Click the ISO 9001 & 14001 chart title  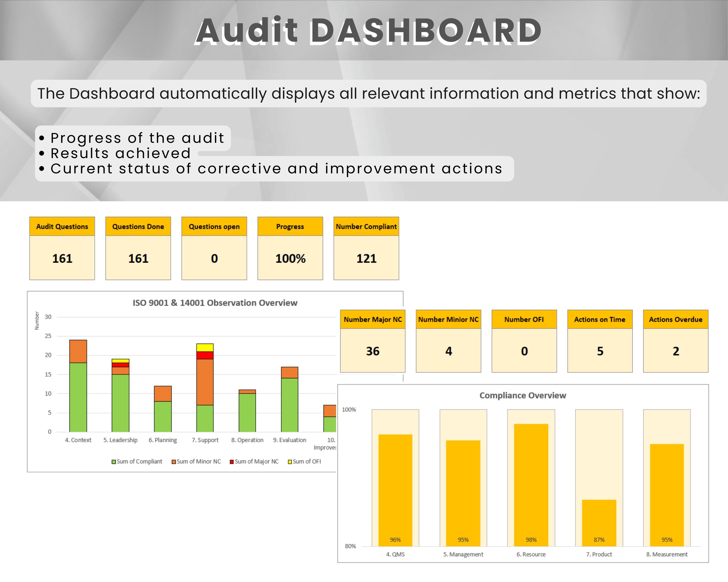point(215,303)
